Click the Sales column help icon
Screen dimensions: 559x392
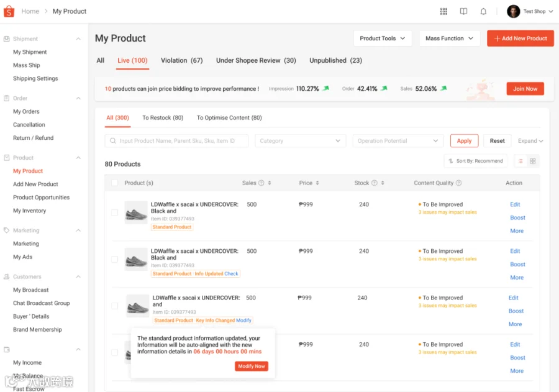[261, 183]
